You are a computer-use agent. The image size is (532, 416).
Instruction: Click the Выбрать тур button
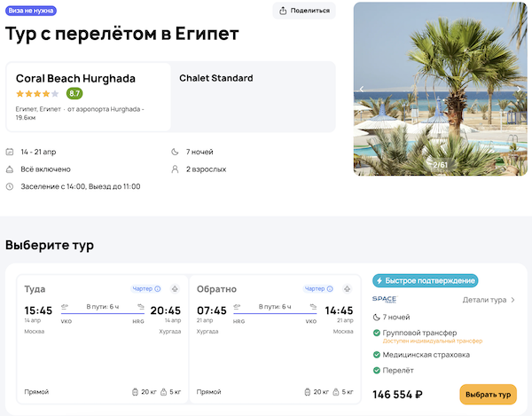tap(488, 394)
